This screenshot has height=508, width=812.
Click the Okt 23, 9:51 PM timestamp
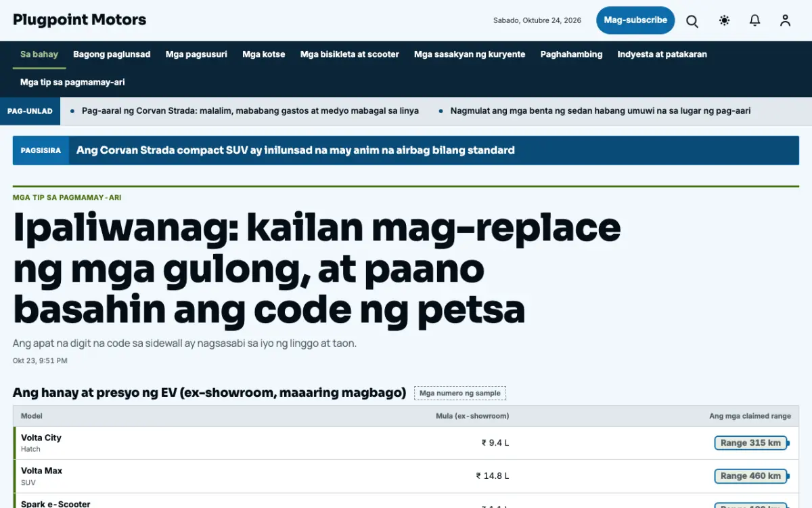coord(40,361)
